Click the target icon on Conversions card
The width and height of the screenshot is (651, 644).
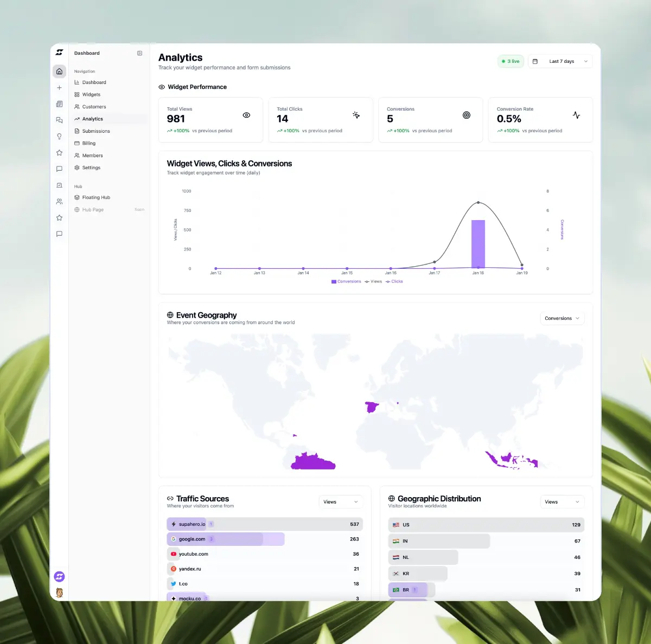[466, 115]
